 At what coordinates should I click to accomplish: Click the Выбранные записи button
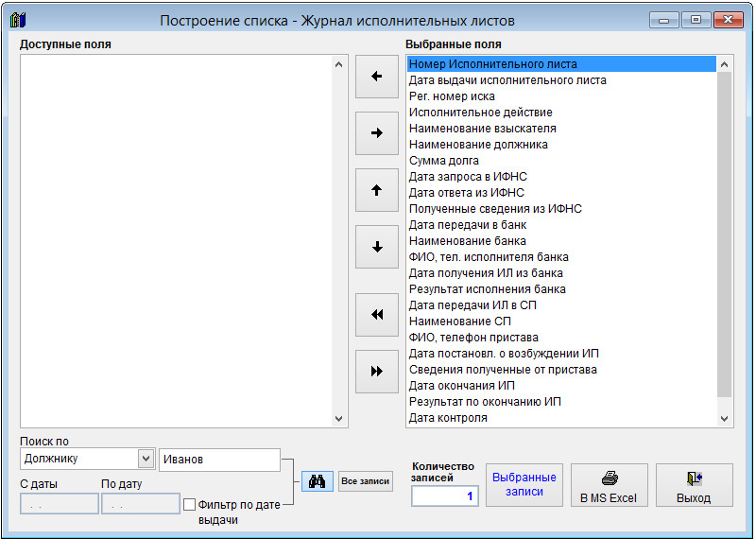(x=524, y=484)
